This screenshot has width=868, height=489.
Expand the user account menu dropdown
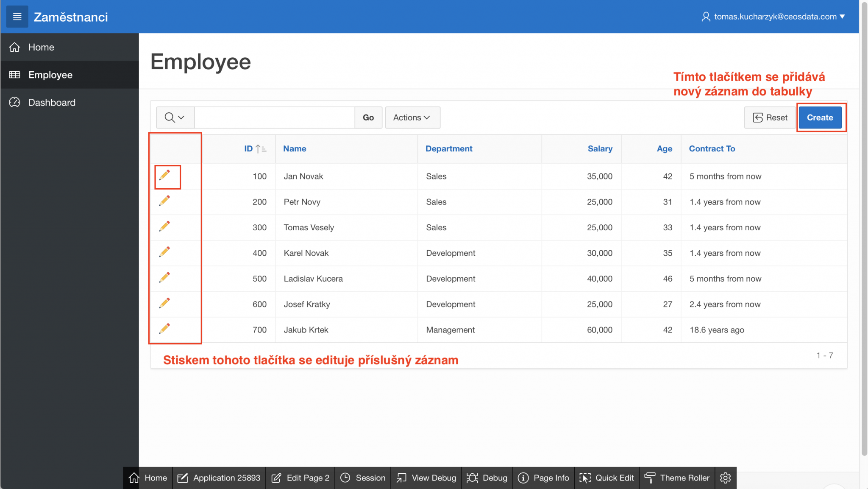[773, 17]
